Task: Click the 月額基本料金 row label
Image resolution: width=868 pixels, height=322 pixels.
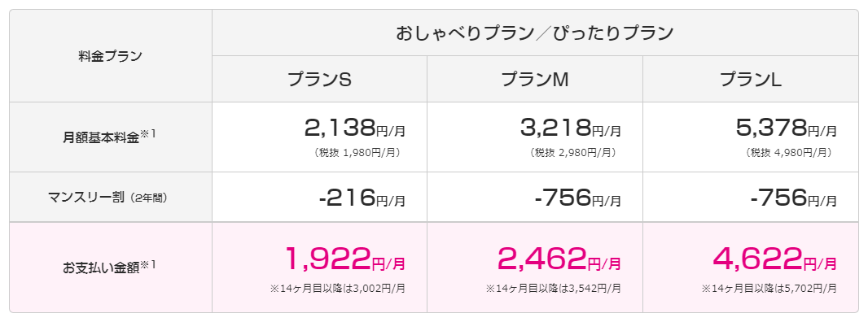Action: tap(110, 137)
